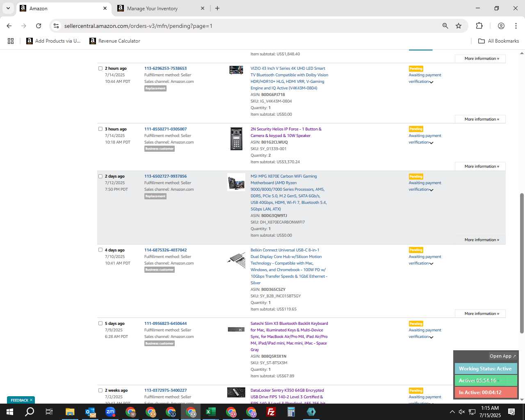Open Add Products via Upload bookmark

[x=53, y=41]
